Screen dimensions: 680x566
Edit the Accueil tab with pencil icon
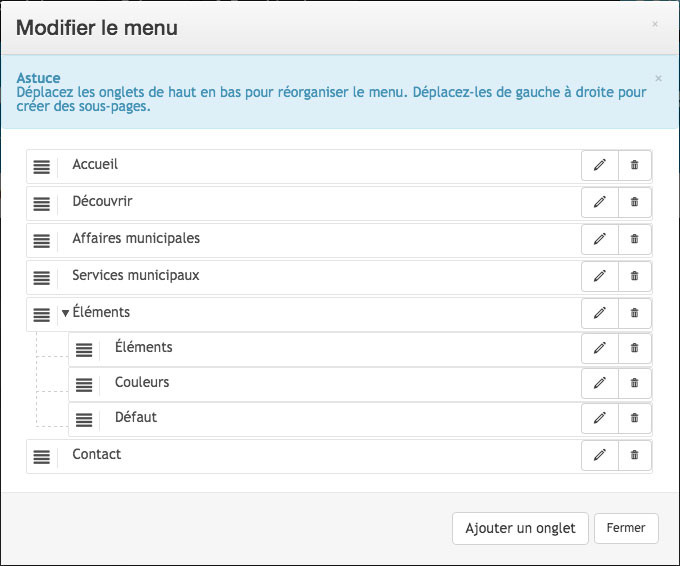click(600, 165)
